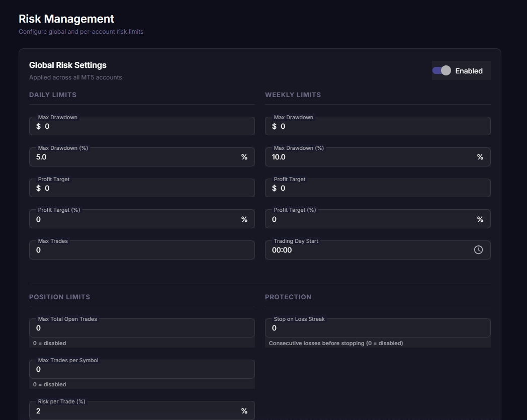Viewport: 527px width, 420px height.
Task: Click the Enabled label beside the toggle
Action: click(469, 71)
